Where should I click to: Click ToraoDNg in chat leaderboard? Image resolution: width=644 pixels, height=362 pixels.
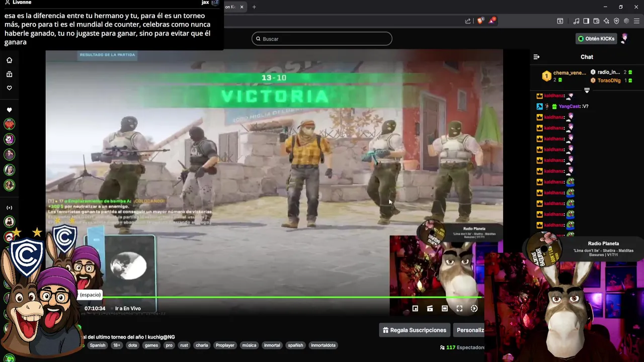click(x=608, y=80)
